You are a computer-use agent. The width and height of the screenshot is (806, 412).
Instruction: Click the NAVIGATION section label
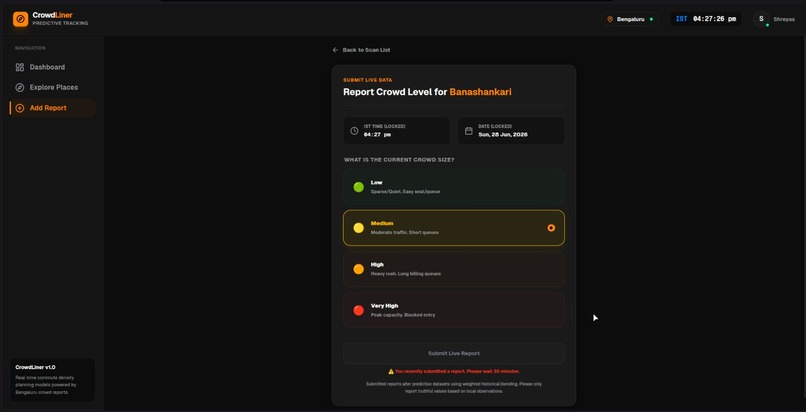pos(30,48)
